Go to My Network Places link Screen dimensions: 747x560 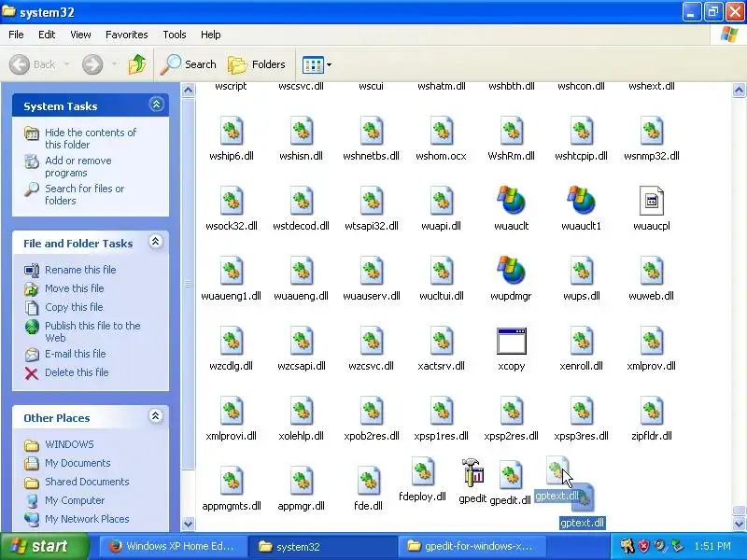coord(87,519)
